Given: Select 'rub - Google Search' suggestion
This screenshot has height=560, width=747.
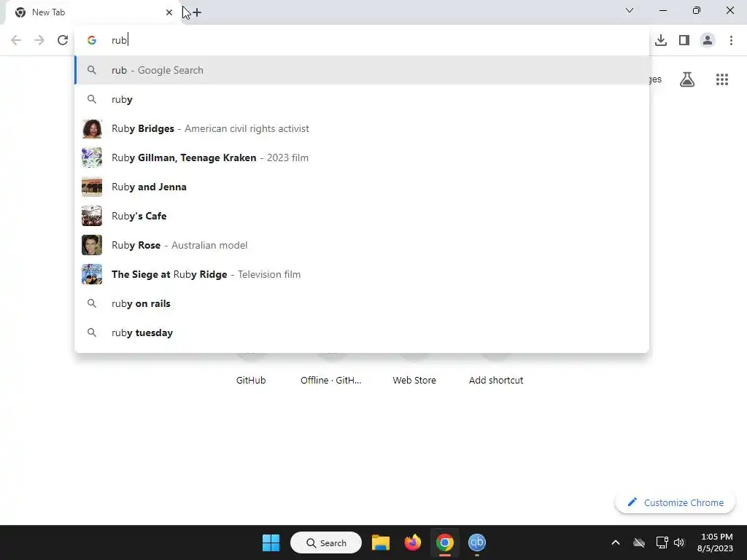Looking at the screenshot, I should tap(362, 70).
